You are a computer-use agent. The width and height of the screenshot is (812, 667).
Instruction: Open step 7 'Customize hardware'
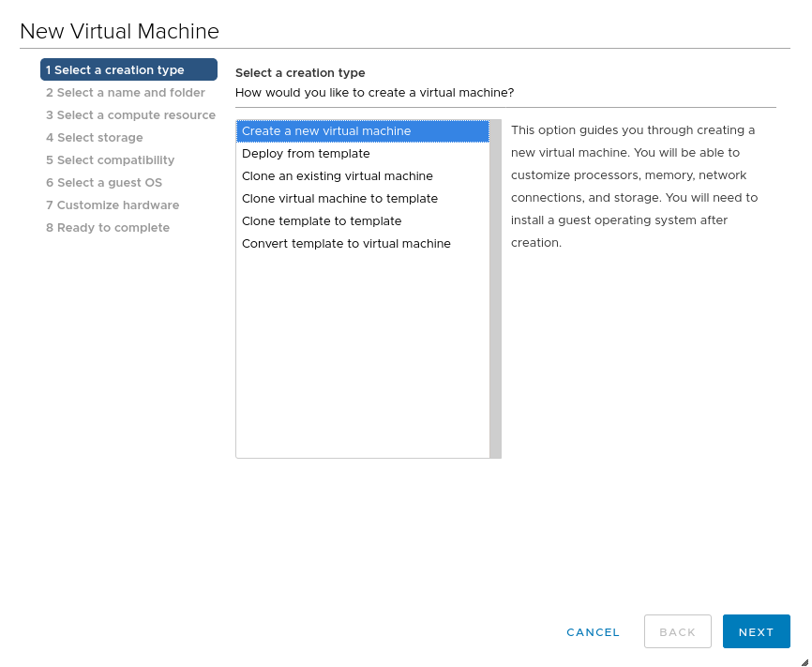(113, 205)
